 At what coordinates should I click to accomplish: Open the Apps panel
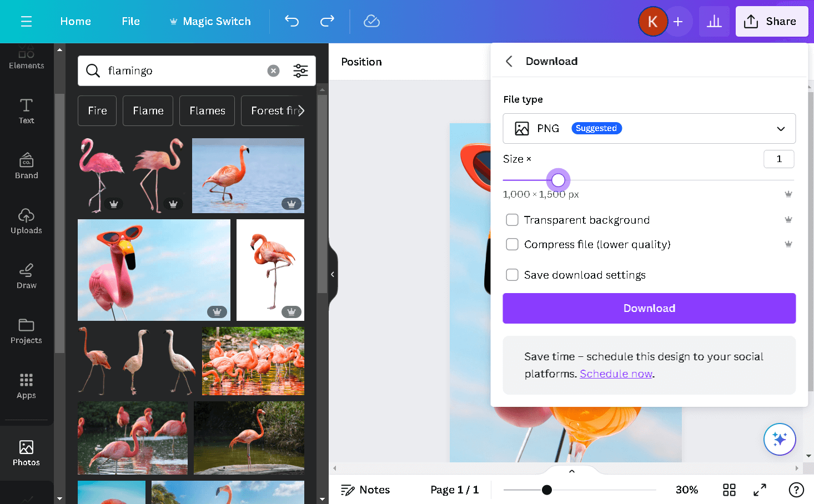click(x=26, y=386)
